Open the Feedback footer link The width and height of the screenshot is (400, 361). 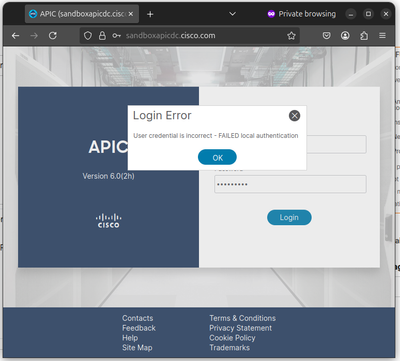click(139, 328)
